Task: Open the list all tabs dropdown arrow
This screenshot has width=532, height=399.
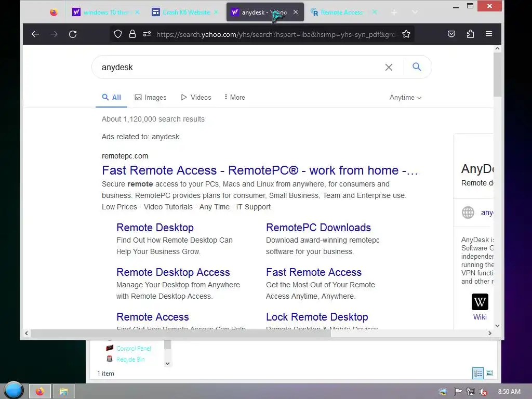Action: coord(415,12)
